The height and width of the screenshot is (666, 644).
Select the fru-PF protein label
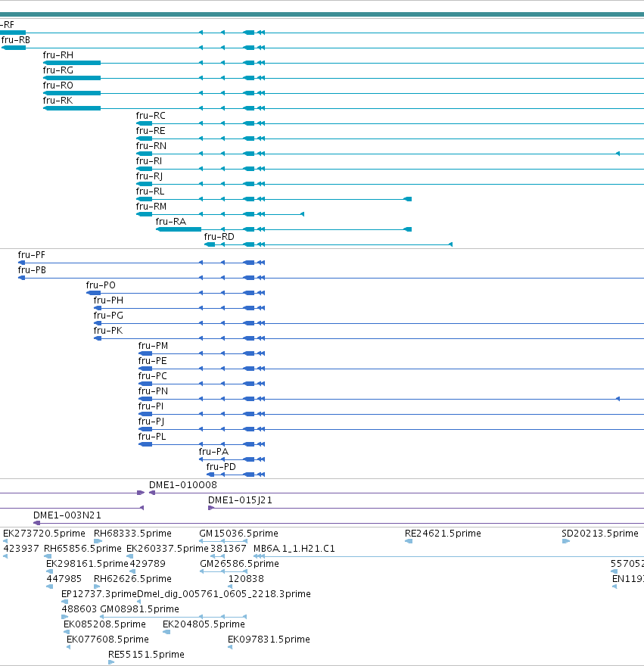tap(32, 255)
